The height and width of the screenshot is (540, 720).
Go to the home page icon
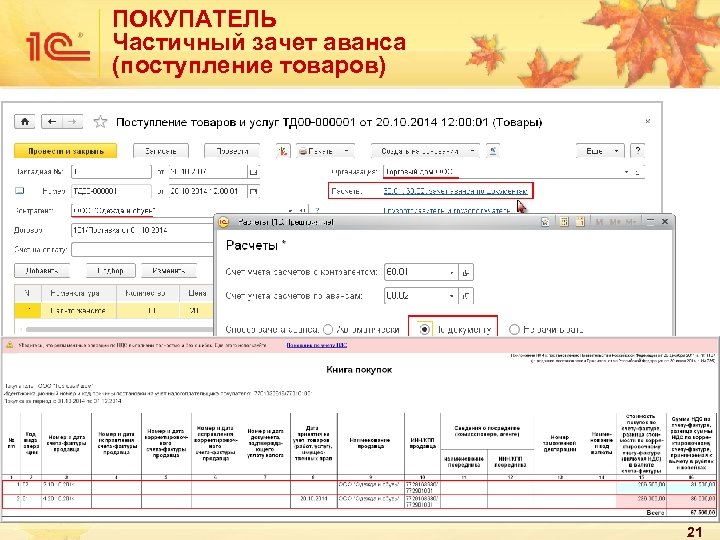pyautogui.click(x=25, y=122)
